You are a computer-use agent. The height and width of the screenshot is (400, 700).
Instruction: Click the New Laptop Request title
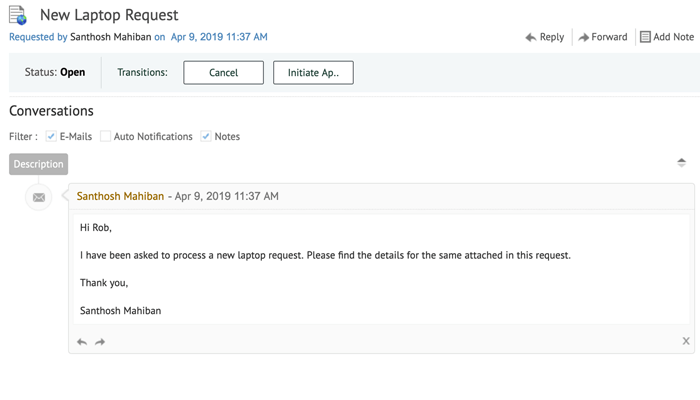109,15
